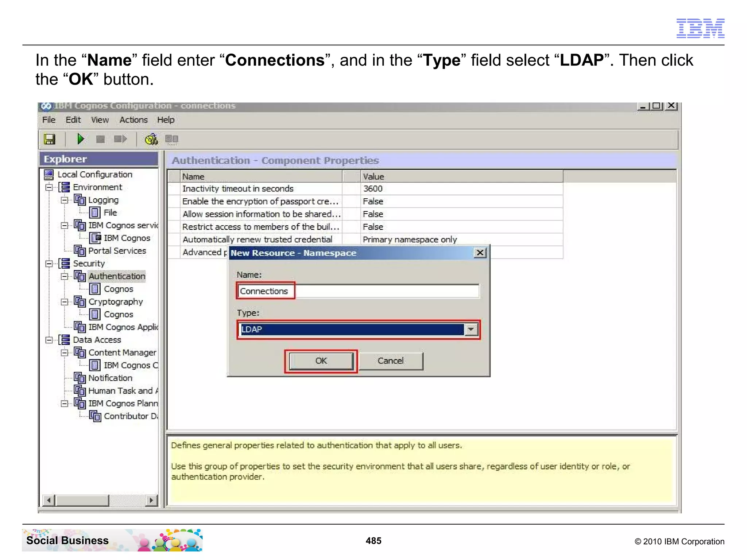Collapse the IBM Cognos services node
Screen dimensions: 747x560
[x=64, y=226]
